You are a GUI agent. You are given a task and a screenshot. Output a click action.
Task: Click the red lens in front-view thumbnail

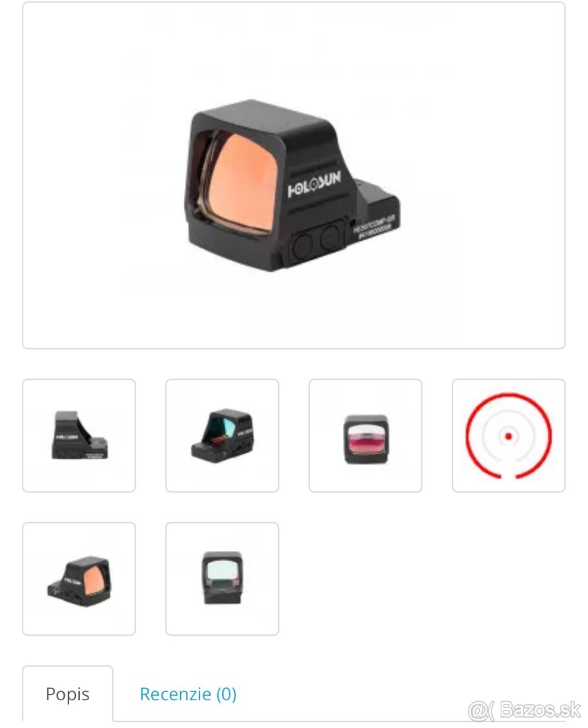[x=365, y=439]
